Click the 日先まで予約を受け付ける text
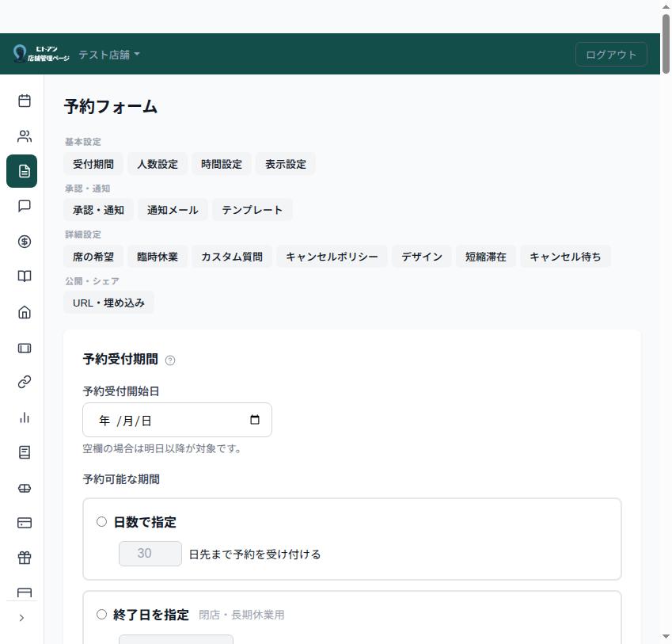The width and height of the screenshot is (672, 644). point(255,554)
